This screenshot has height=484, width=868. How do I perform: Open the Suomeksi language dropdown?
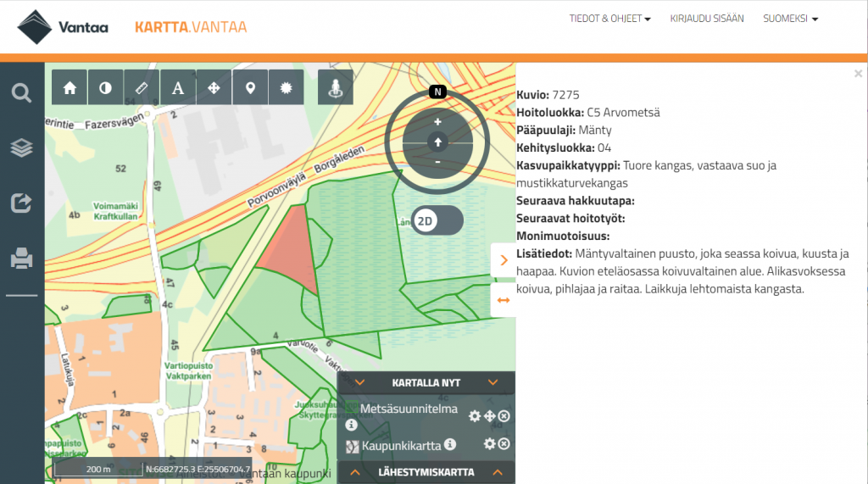(x=791, y=19)
